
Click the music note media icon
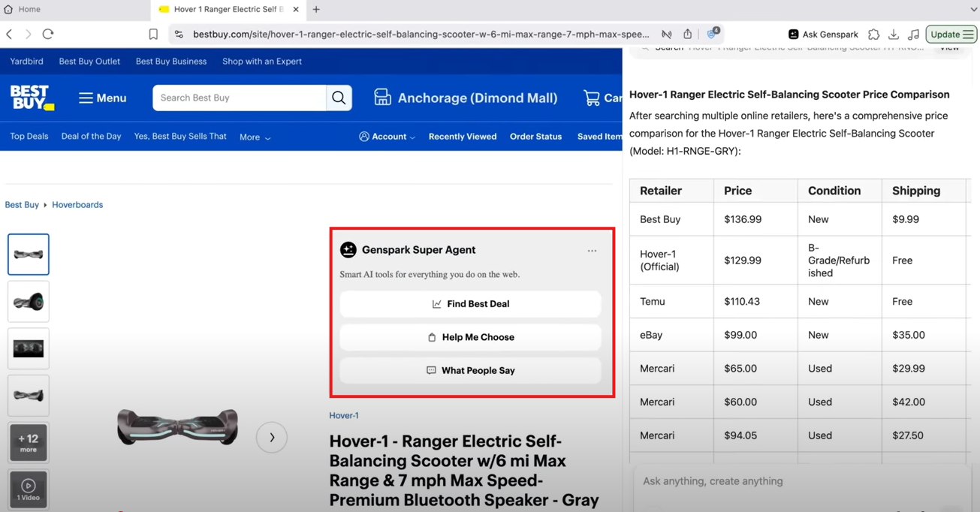(914, 35)
